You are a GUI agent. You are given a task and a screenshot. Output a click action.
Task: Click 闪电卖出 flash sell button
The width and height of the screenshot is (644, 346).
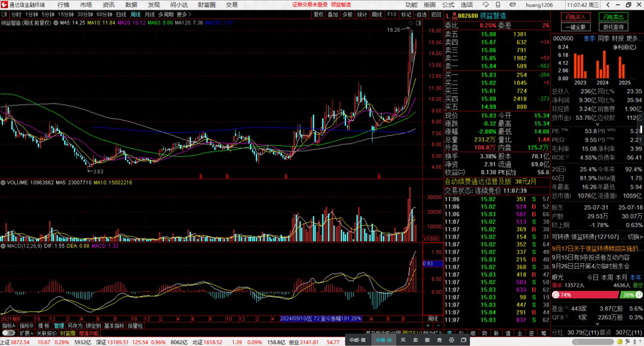coord(613,17)
